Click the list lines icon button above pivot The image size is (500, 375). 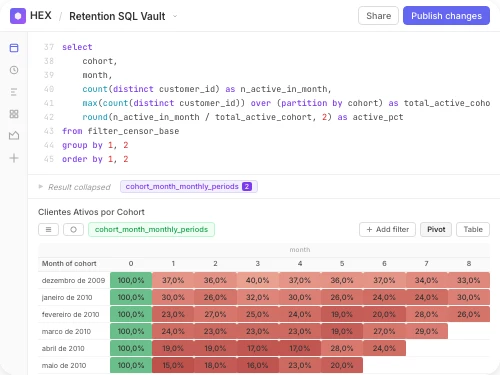(x=48, y=229)
